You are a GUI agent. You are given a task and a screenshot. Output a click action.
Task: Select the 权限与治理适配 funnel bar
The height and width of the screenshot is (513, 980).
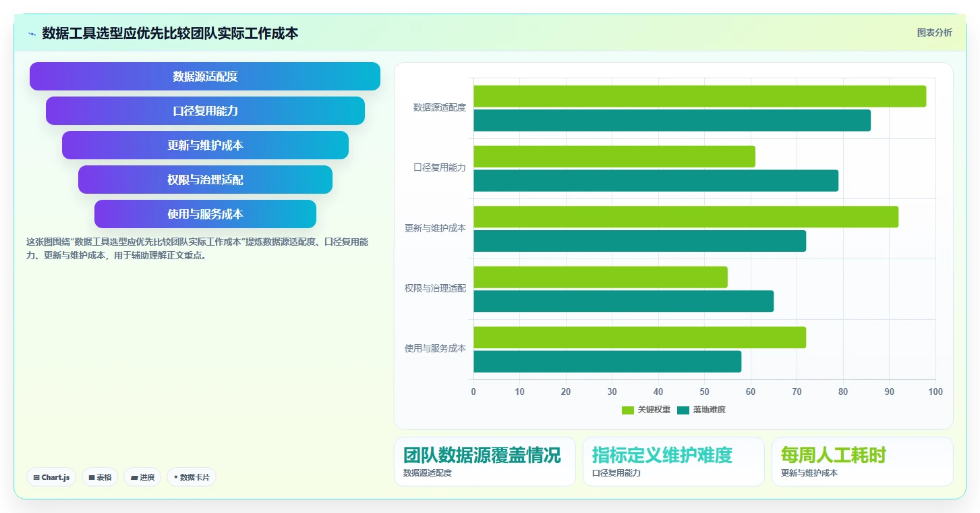[205, 180]
